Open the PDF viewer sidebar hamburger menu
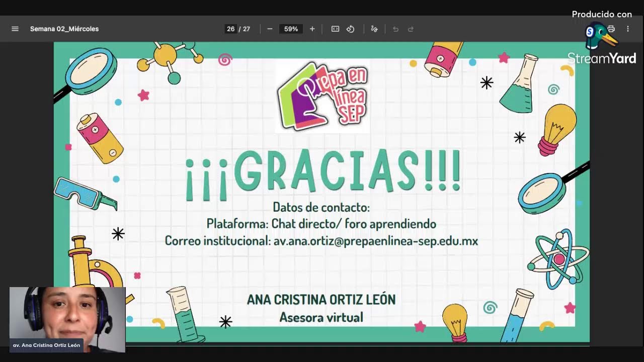644x362 pixels. click(x=15, y=29)
